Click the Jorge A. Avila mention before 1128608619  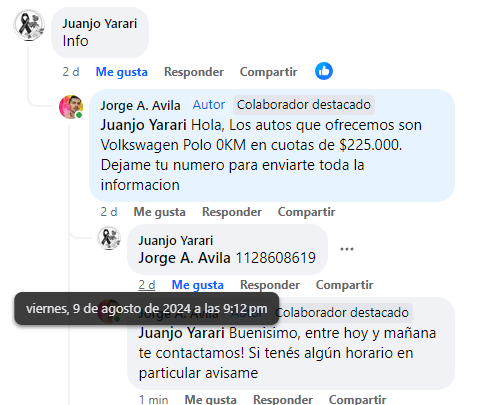[185, 258]
